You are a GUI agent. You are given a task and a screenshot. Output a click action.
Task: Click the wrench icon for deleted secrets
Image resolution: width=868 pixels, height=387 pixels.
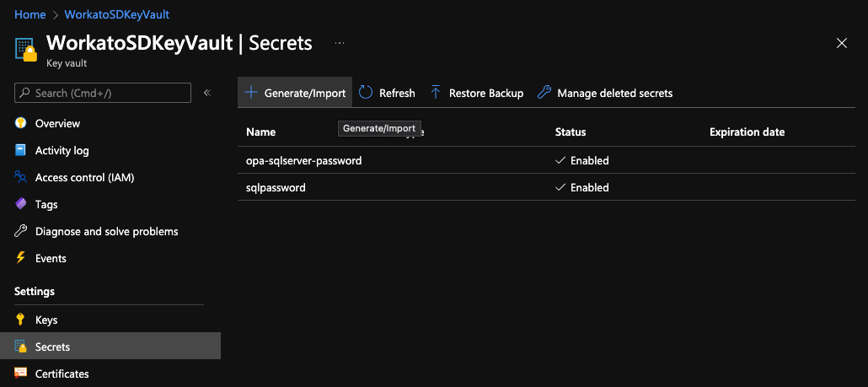544,93
